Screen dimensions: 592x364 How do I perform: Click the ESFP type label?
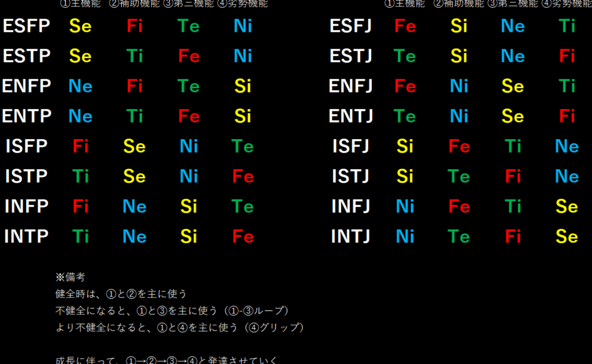[27, 26]
